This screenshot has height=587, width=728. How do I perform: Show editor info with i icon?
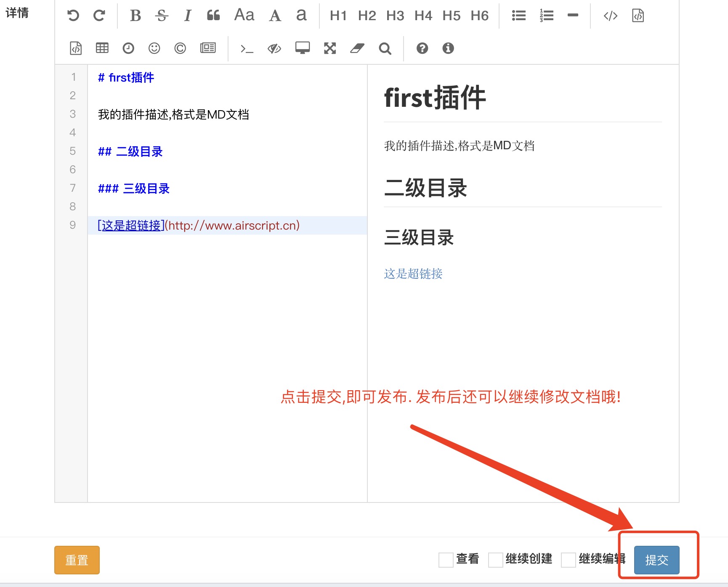[448, 48]
